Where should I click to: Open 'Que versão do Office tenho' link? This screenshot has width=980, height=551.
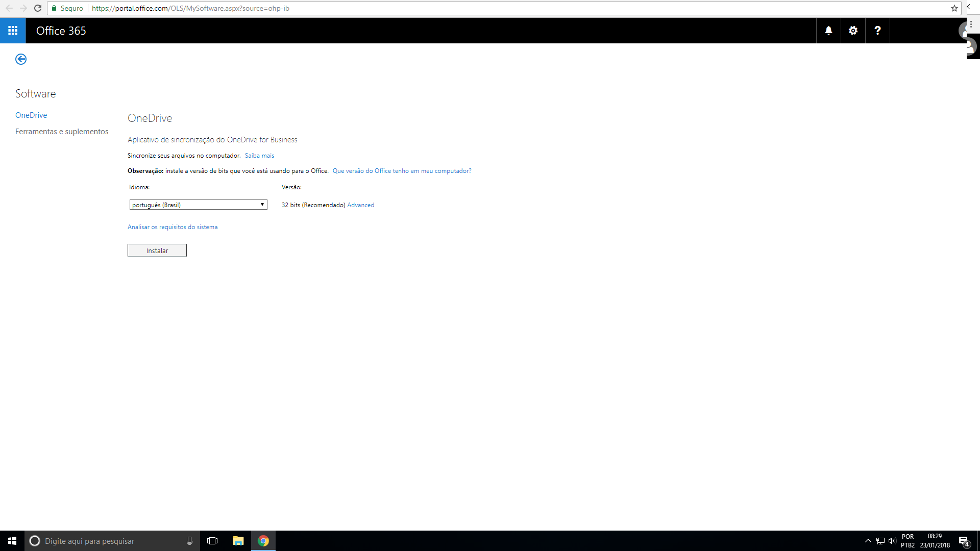click(x=402, y=171)
